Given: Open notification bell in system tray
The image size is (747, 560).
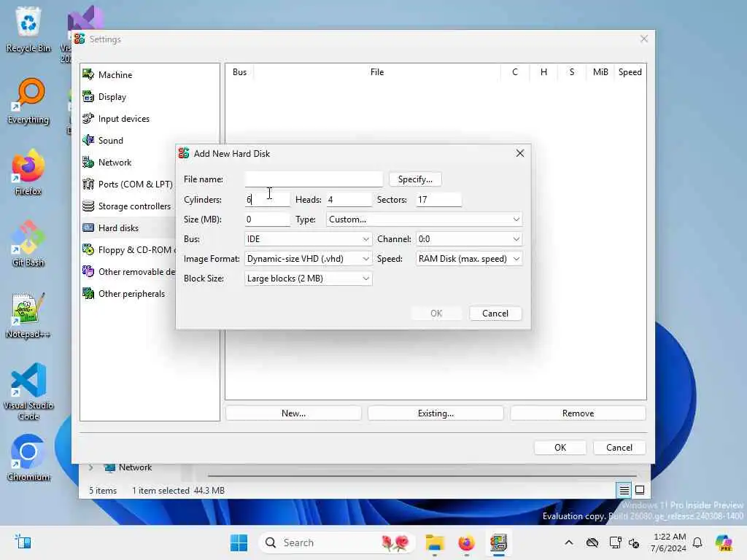Looking at the screenshot, I should 697,542.
